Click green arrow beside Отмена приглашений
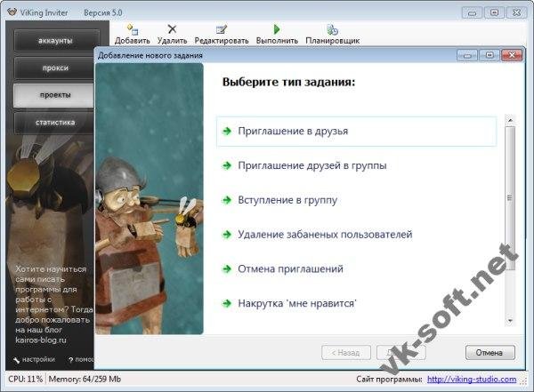Screen dimensions: 534x392 coord(227,268)
